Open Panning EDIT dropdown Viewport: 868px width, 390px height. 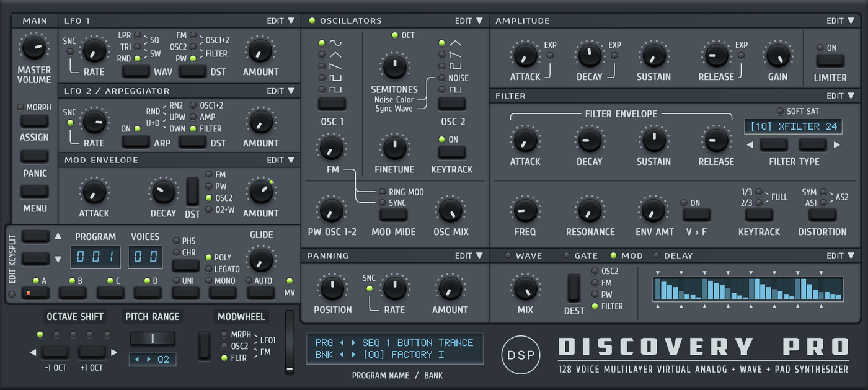point(469,255)
